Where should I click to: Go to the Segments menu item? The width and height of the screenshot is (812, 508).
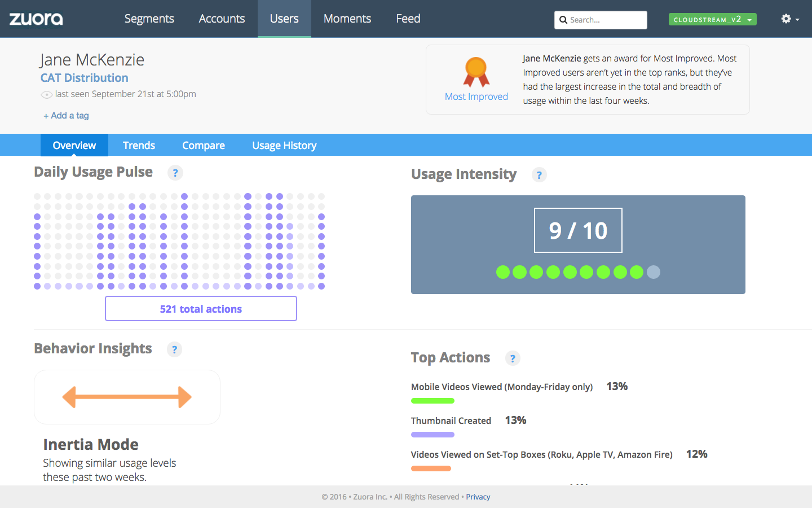149,19
